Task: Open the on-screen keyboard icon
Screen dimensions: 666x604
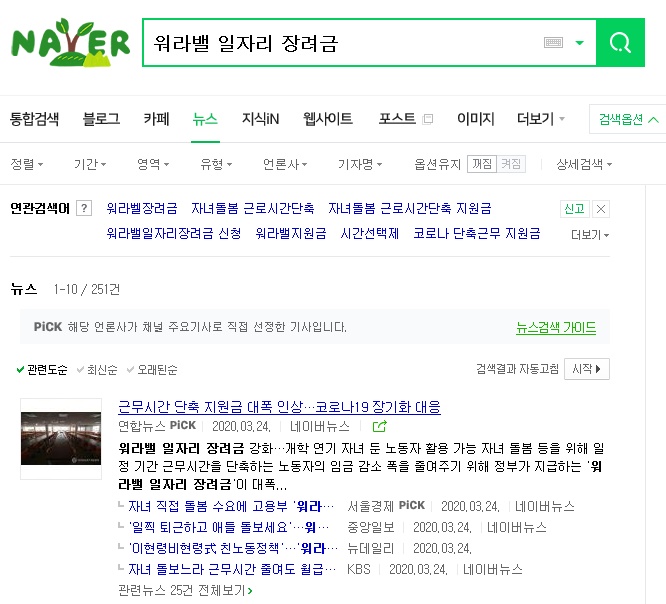Action: (553, 42)
